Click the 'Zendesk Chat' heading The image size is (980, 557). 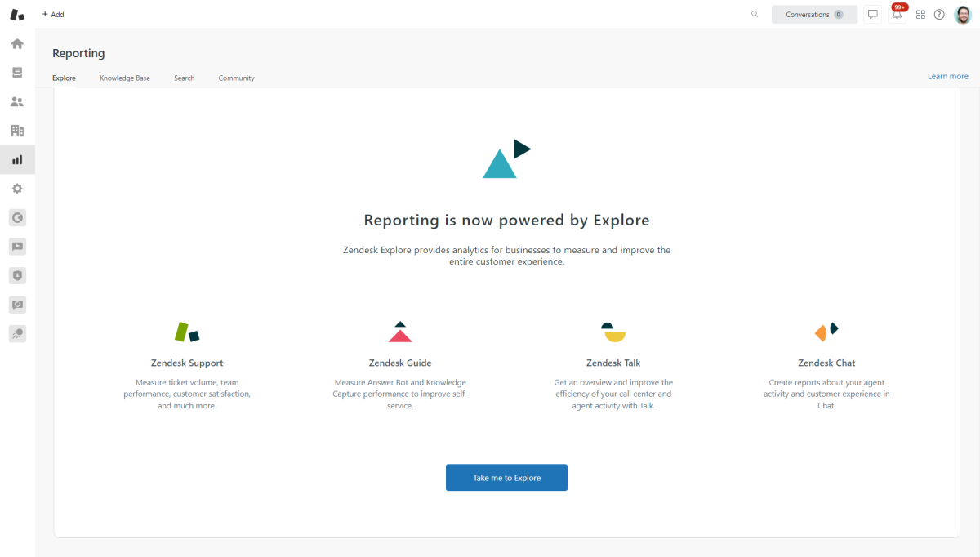point(826,363)
